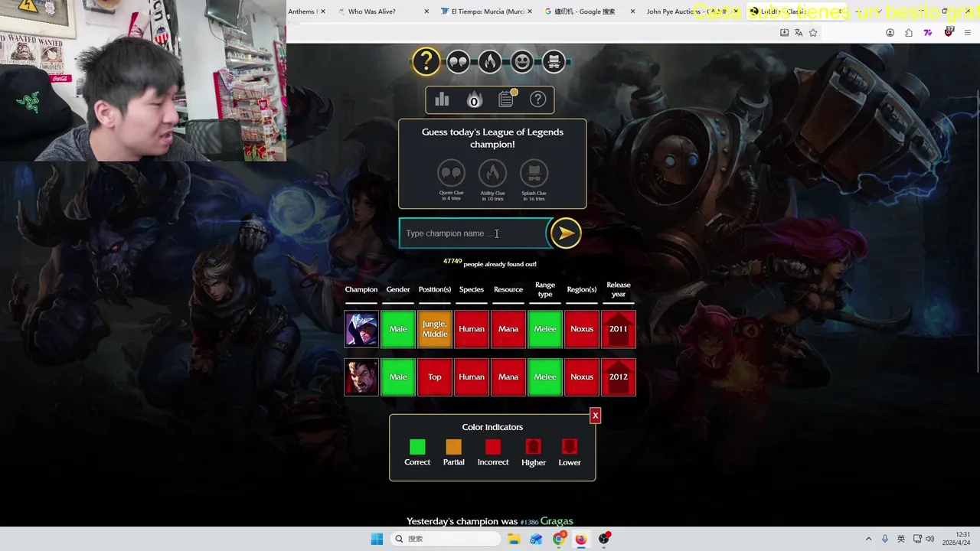This screenshot has width=980, height=551.
Task: Close the El Tiempo: Murcia tab
Action: 530,11
